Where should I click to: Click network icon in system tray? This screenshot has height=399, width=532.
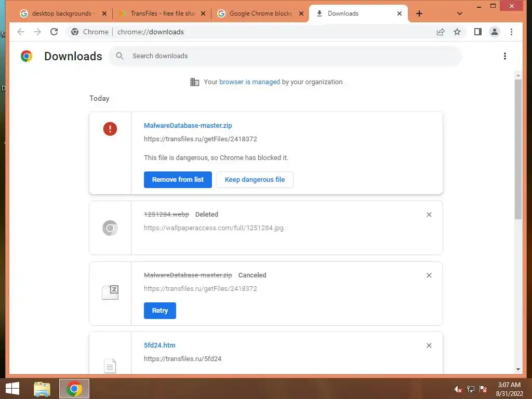(x=471, y=389)
